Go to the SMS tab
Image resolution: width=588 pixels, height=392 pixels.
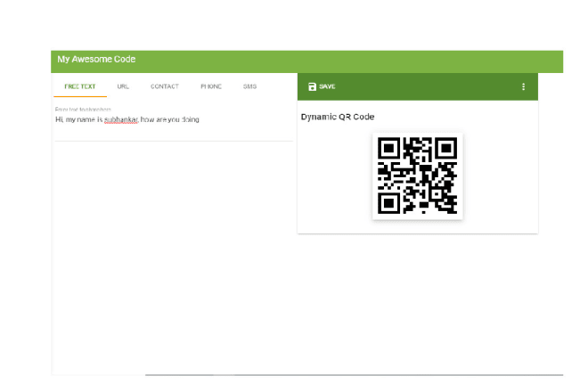[x=249, y=86]
